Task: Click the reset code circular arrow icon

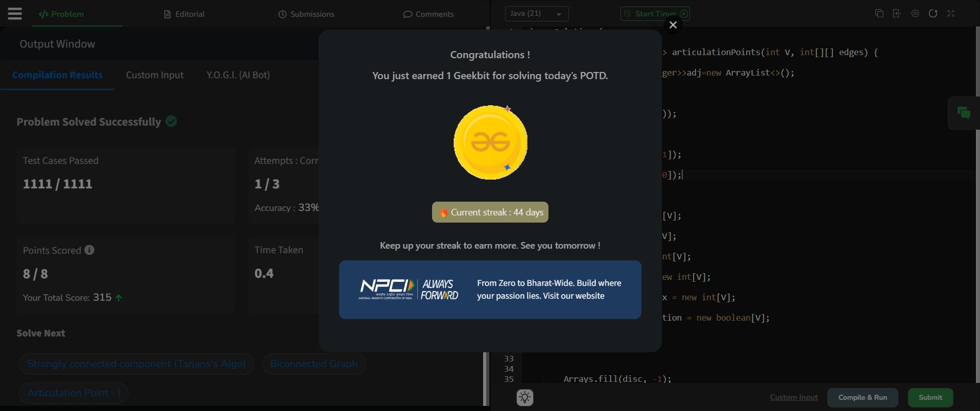Action: click(933, 14)
